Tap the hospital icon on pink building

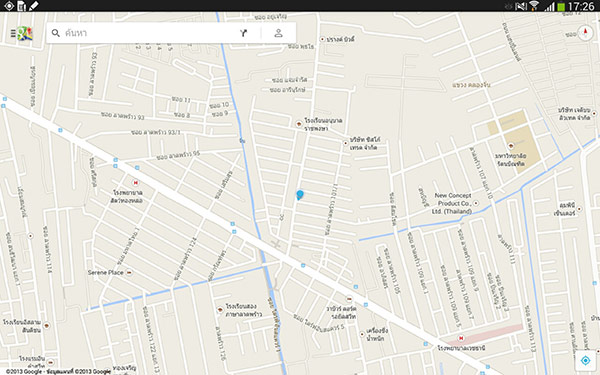461,338
